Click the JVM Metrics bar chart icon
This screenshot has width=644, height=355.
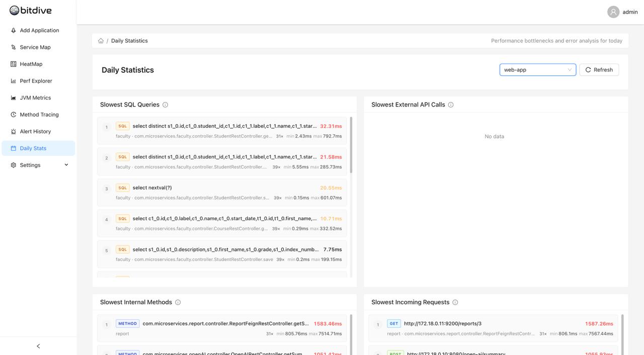tap(14, 98)
